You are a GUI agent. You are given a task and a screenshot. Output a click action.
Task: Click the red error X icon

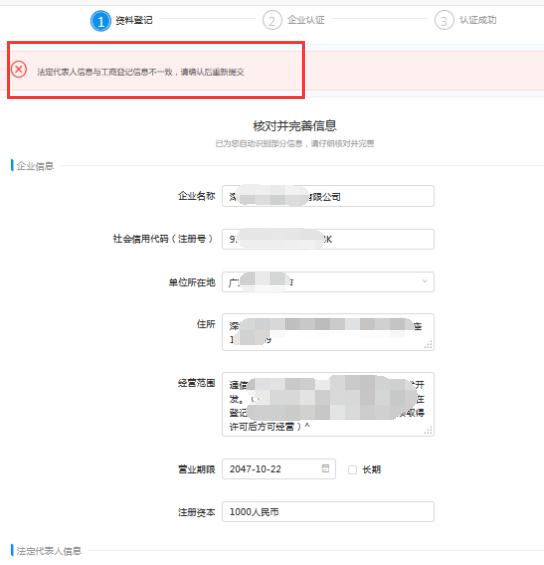coord(19,69)
